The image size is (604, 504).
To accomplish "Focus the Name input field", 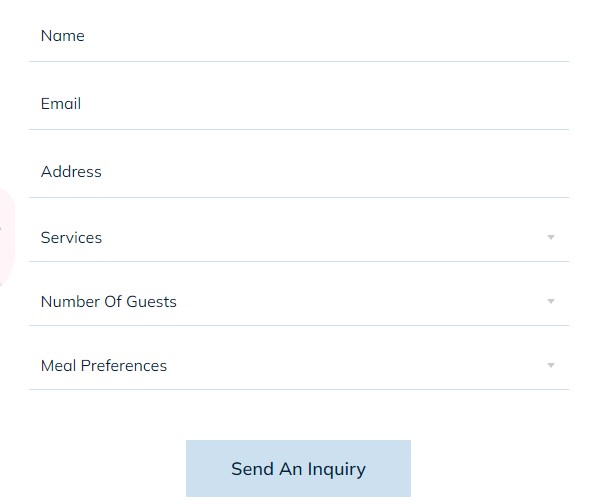I will coord(299,37).
